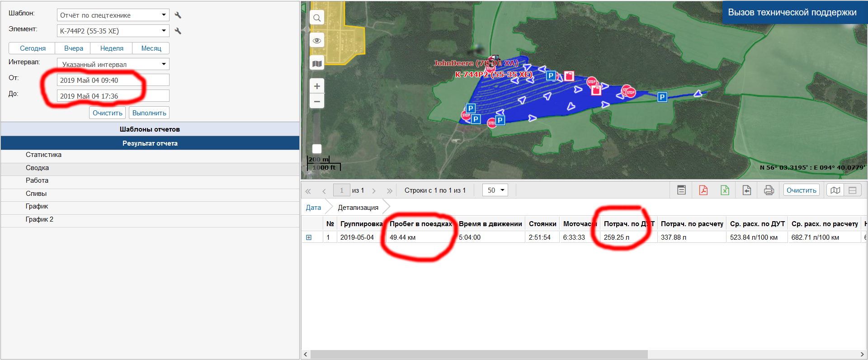Open the Сводка report section
Image resolution: width=868 pixels, height=360 pixels.
click(x=37, y=168)
